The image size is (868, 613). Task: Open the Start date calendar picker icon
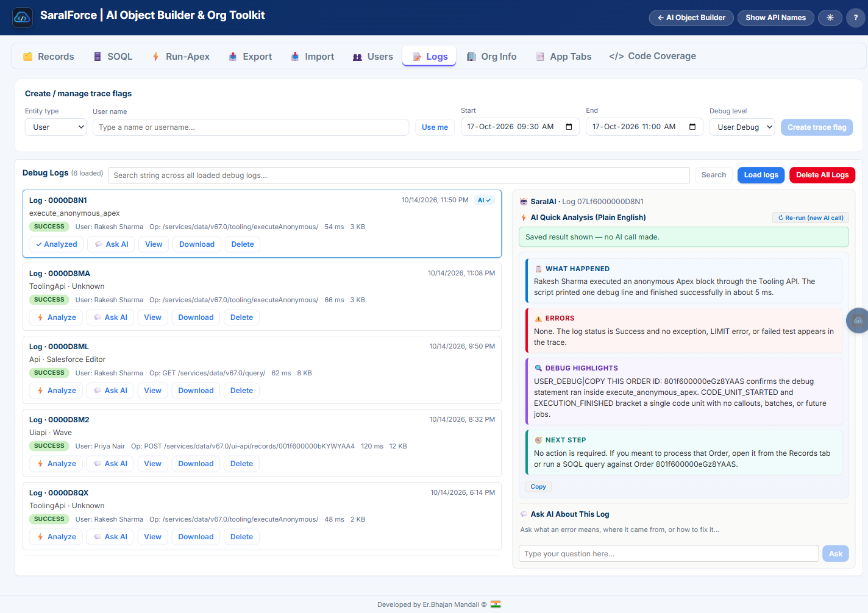[569, 127]
